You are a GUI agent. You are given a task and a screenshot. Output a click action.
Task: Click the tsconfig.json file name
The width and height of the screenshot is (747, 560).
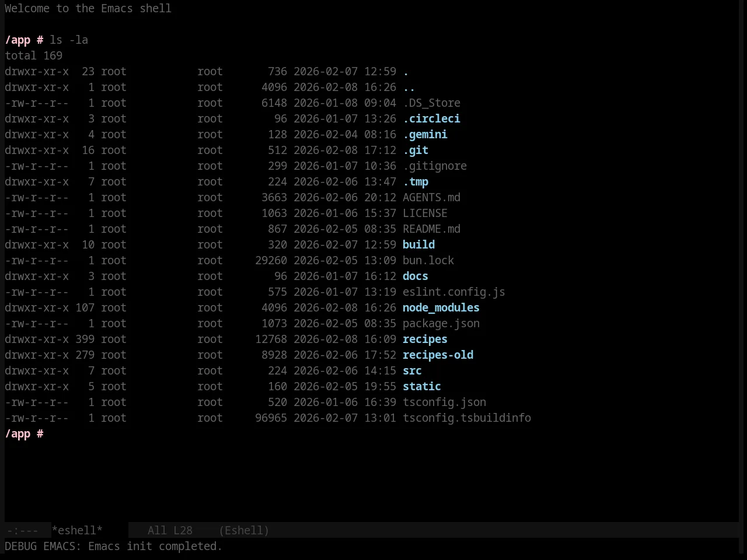pos(444,402)
